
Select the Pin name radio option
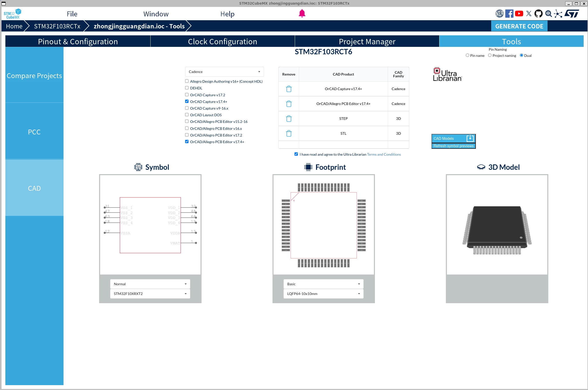[x=467, y=55]
